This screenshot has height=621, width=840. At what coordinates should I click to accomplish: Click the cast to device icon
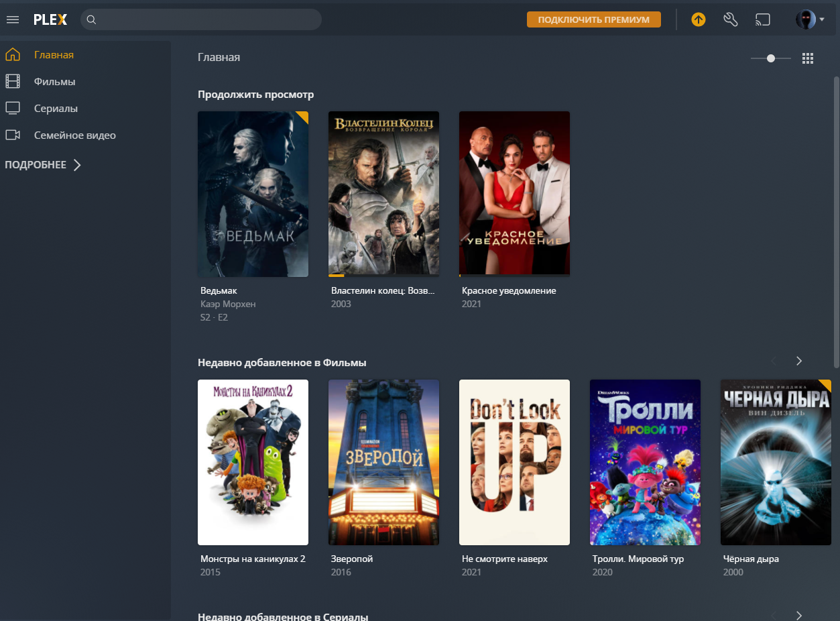[763, 19]
